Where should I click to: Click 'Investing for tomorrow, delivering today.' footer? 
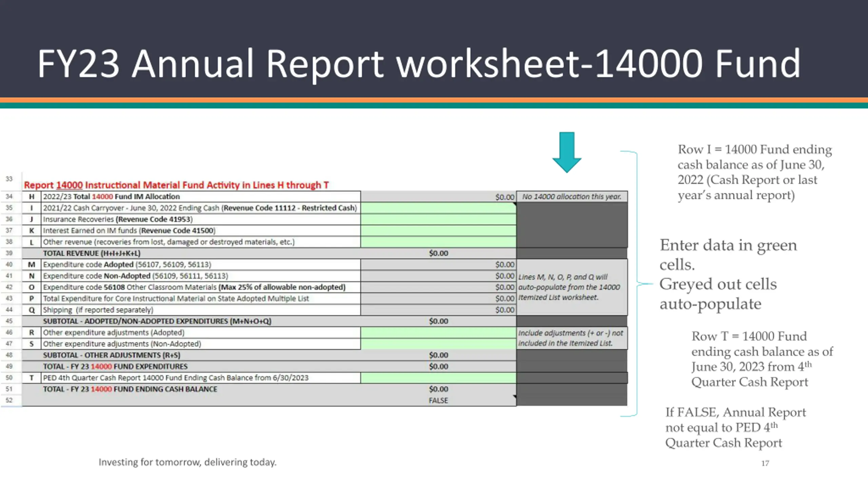coord(188,462)
